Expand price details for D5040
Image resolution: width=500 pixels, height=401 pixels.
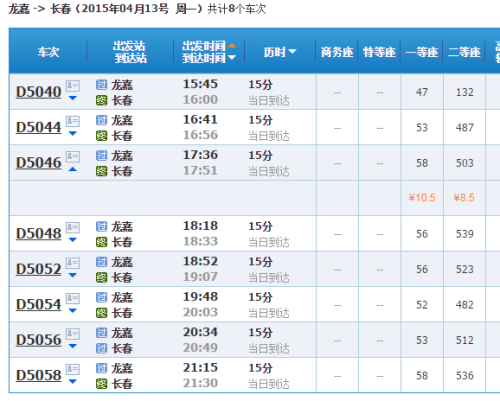73,98
